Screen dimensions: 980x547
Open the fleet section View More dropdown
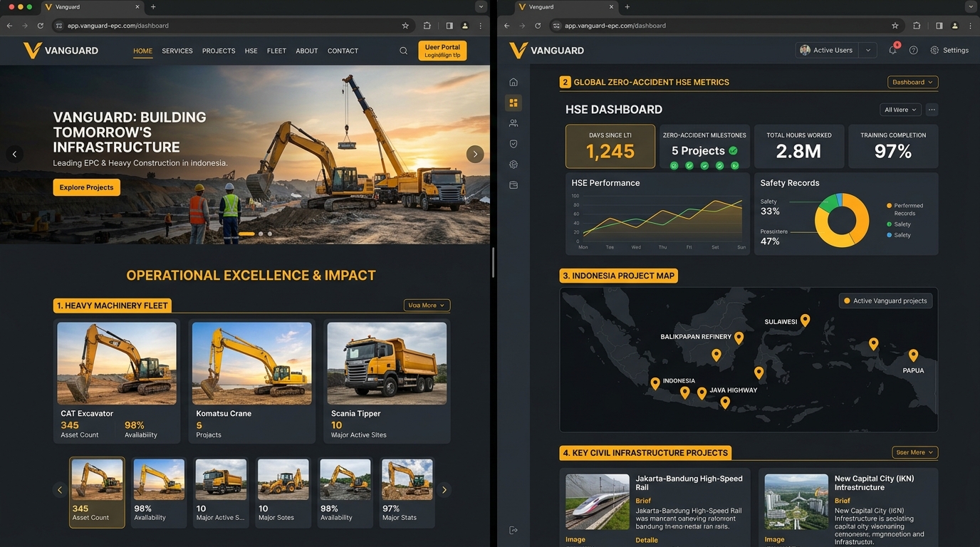point(427,305)
